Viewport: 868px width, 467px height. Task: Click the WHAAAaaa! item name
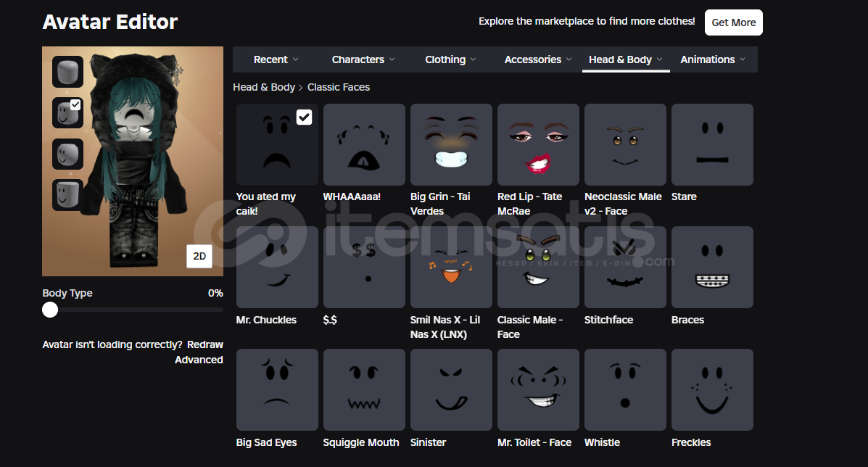tap(352, 197)
